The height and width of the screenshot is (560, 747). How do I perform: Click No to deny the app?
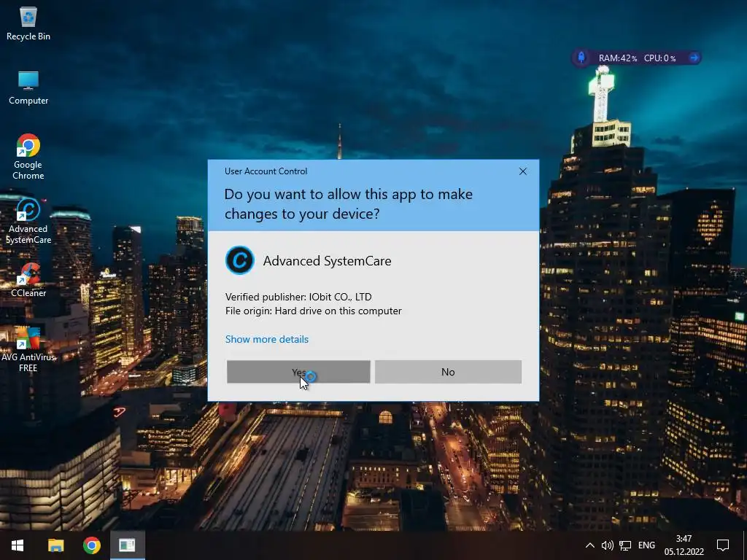(x=448, y=371)
